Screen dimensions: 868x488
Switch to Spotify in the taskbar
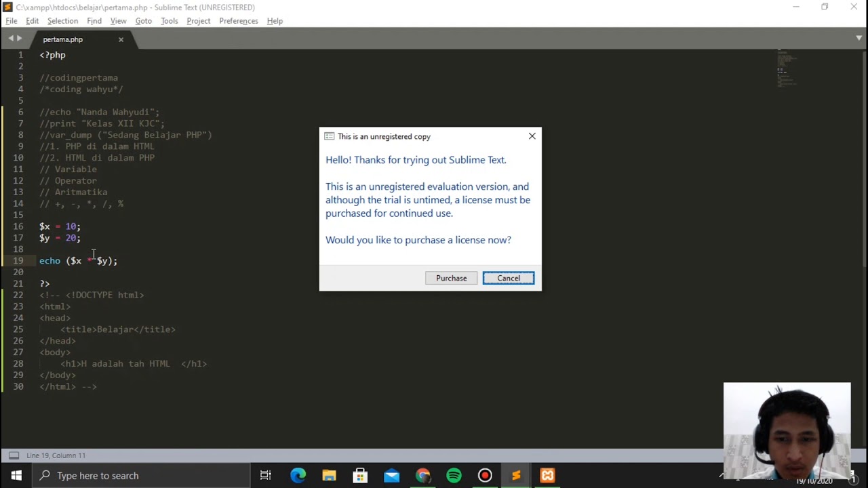pyautogui.click(x=454, y=475)
